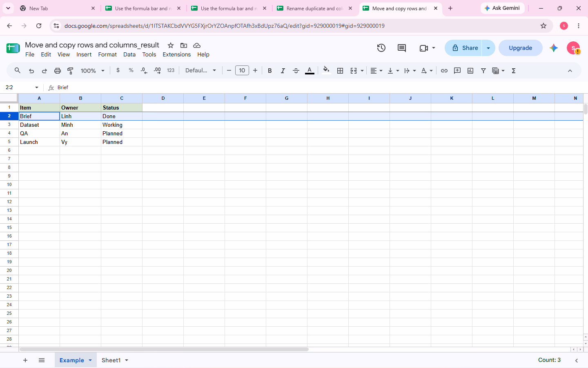
Task: Open the File menu
Action: click(x=30, y=54)
